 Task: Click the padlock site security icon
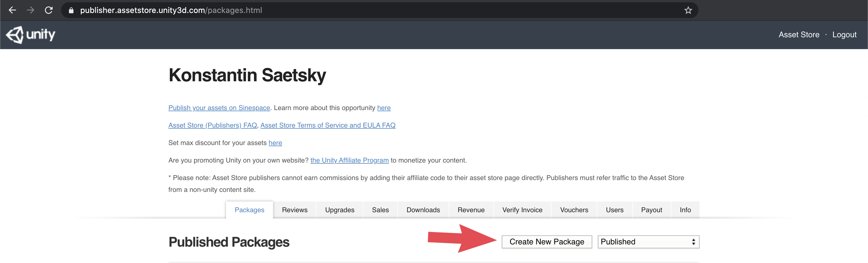[x=71, y=10]
